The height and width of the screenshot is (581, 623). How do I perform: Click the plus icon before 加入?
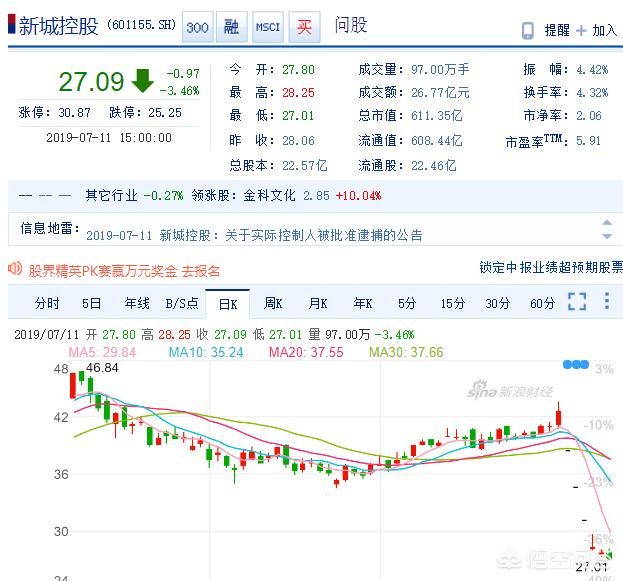coord(581,31)
